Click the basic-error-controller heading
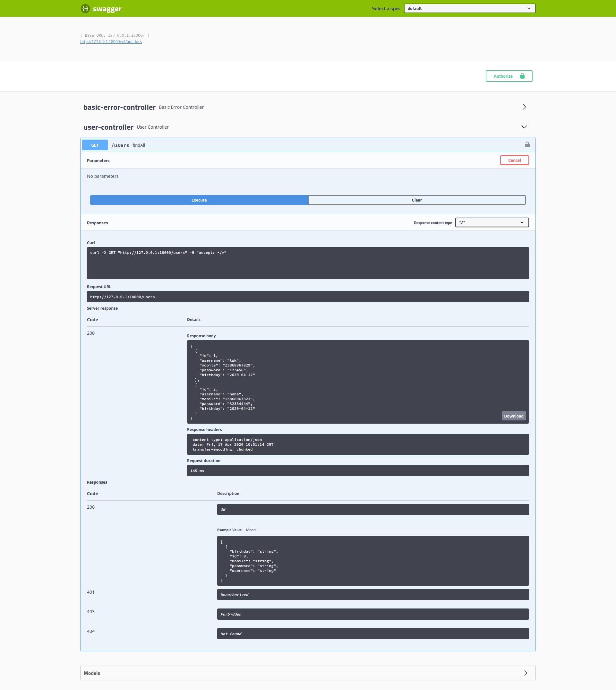Image resolution: width=616 pixels, height=690 pixels. click(119, 107)
